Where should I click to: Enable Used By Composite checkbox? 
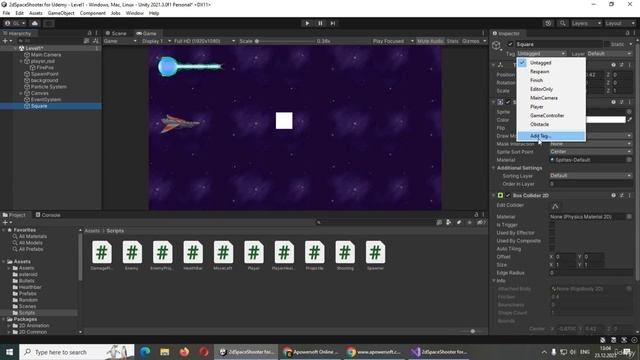(552, 241)
